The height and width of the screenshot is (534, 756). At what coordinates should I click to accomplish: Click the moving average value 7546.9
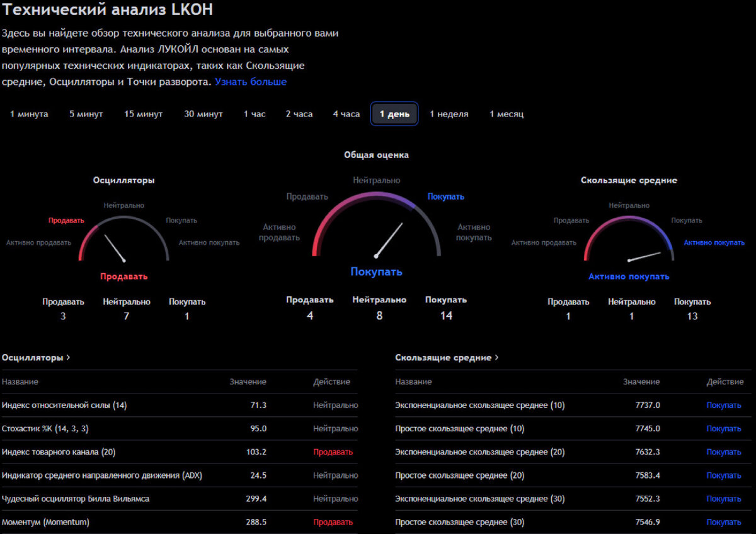coord(648,522)
